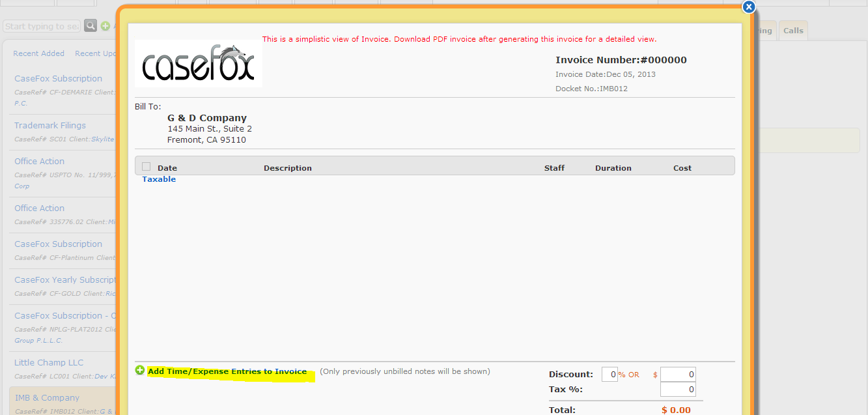This screenshot has width=868, height=415.
Task: Open the Trademark Filings case
Action: pos(50,125)
